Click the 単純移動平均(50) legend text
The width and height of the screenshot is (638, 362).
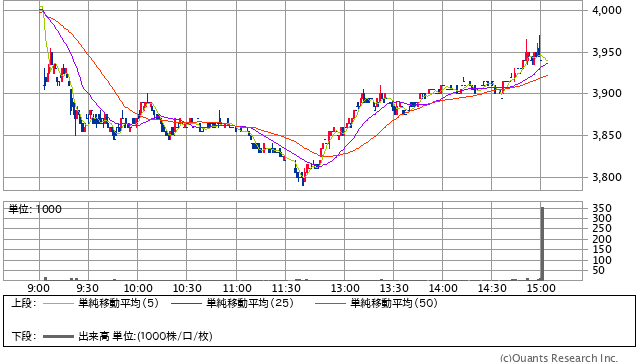pos(394,303)
